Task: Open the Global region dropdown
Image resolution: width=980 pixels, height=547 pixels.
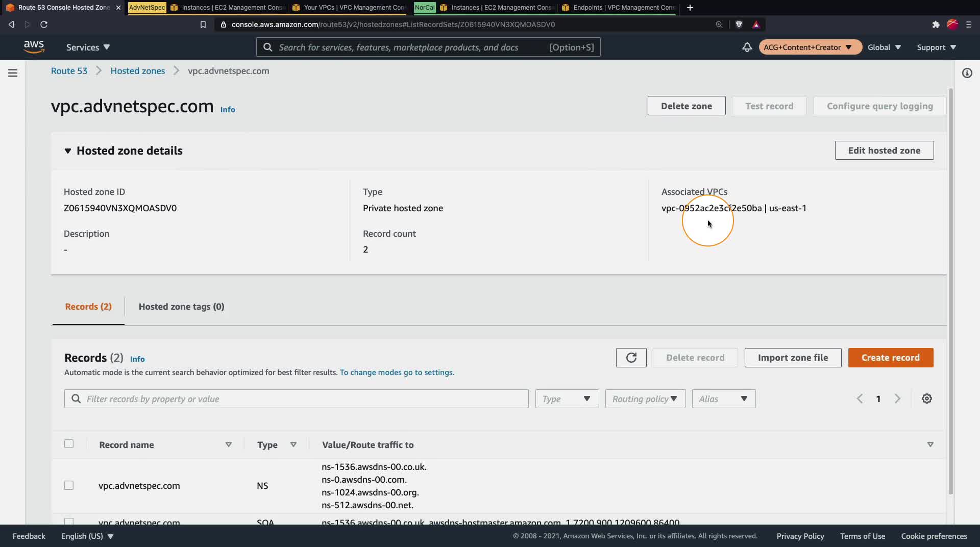Action: coord(884,47)
